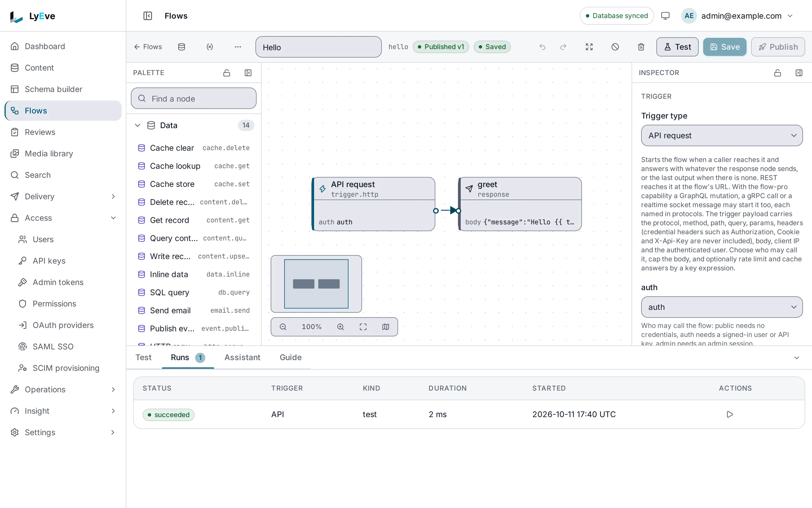This screenshot has width=812, height=508.
Task: Switch to the Assistant tab
Action: click(x=242, y=358)
